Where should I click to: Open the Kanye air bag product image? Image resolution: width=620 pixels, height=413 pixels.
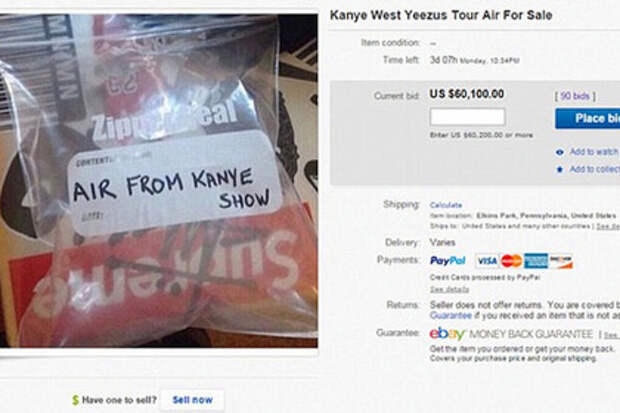159,181
